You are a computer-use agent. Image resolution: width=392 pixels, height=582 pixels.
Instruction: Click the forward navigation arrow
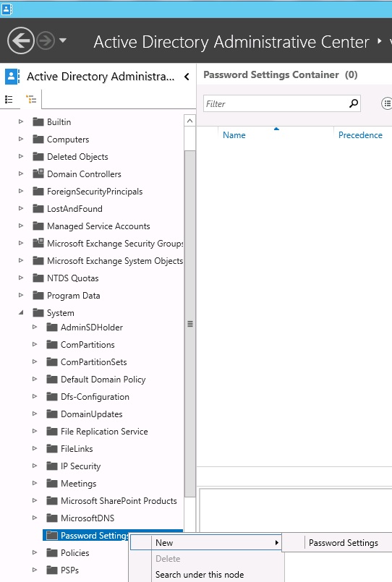pos(46,40)
